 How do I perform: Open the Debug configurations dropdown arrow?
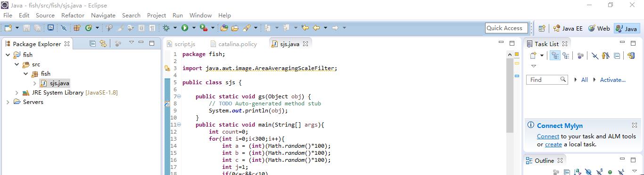tap(175, 28)
